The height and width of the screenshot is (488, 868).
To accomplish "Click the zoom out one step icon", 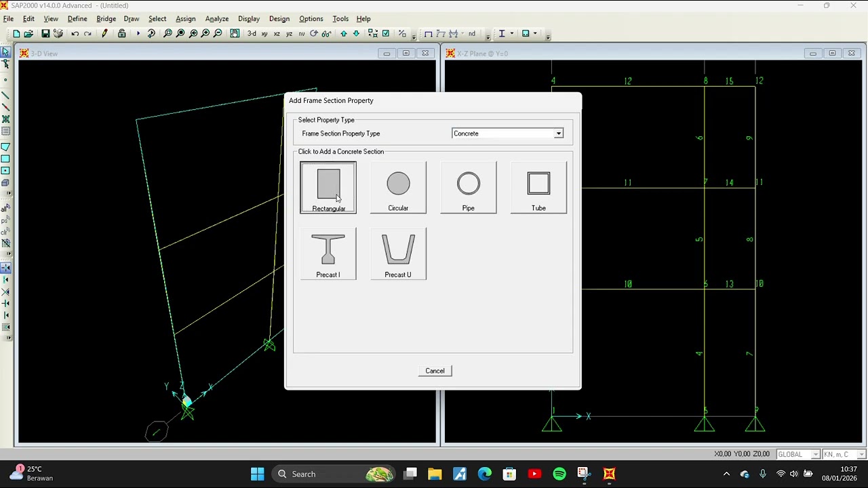I will click(x=218, y=33).
